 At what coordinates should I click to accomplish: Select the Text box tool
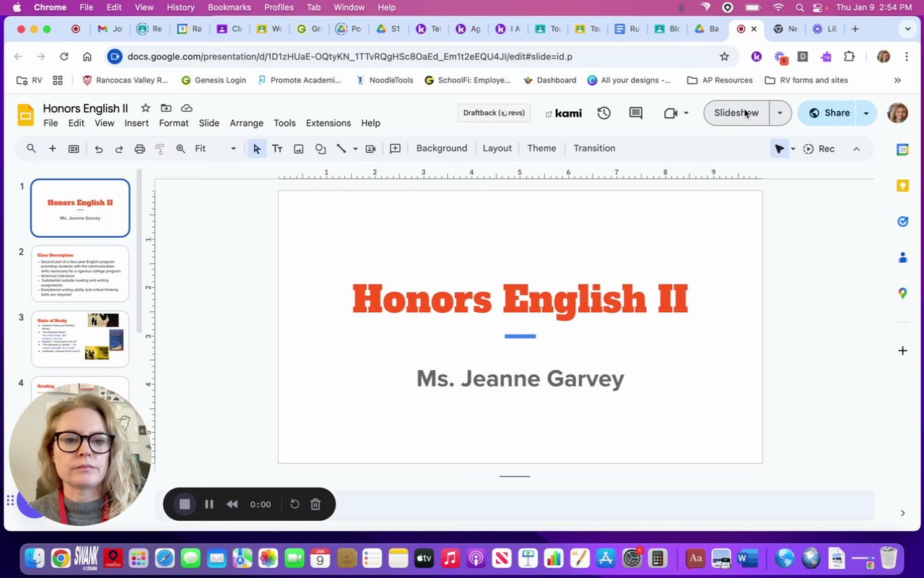276,149
